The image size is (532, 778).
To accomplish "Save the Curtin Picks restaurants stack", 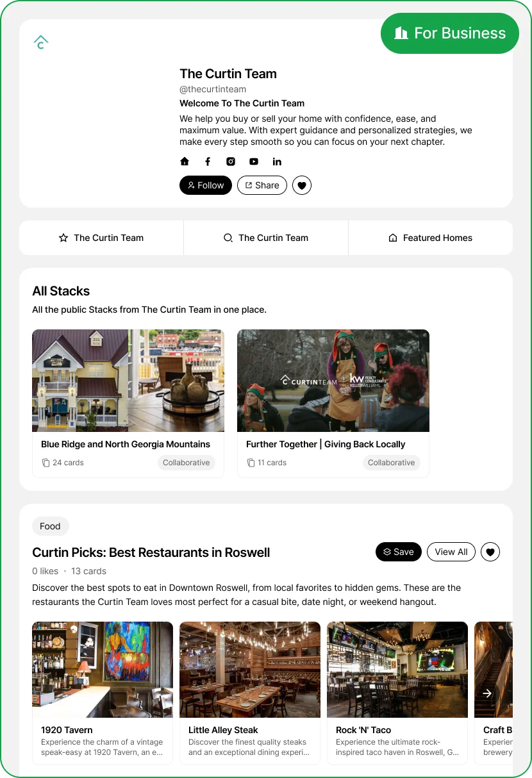I will point(399,552).
